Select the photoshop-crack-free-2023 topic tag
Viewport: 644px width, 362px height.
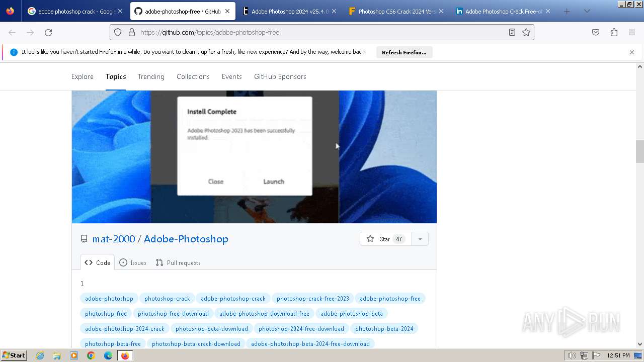(x=313, y=299)
